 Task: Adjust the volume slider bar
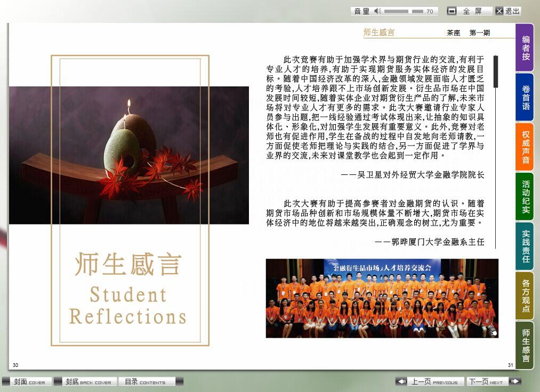(404, 11)
